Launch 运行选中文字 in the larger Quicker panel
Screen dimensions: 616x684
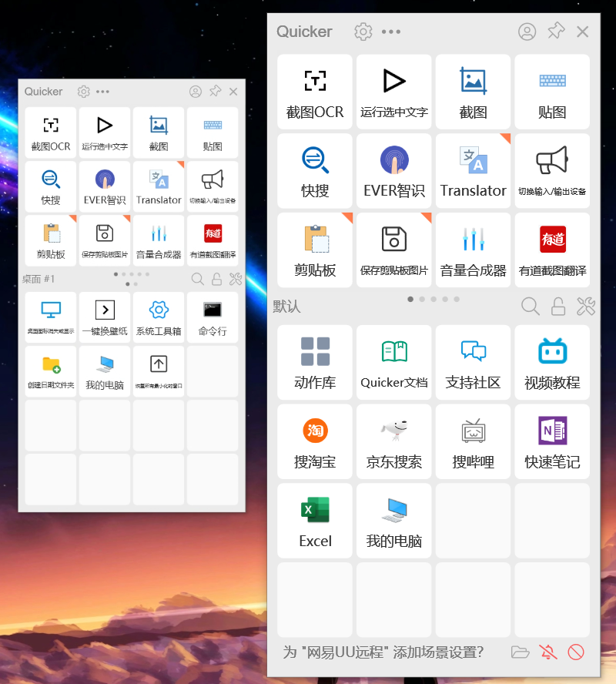coord(394,92)
